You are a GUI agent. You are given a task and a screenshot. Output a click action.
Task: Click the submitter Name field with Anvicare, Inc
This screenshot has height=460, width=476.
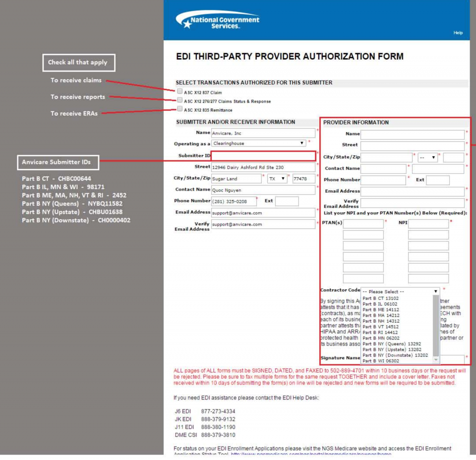tap(263, 133)
